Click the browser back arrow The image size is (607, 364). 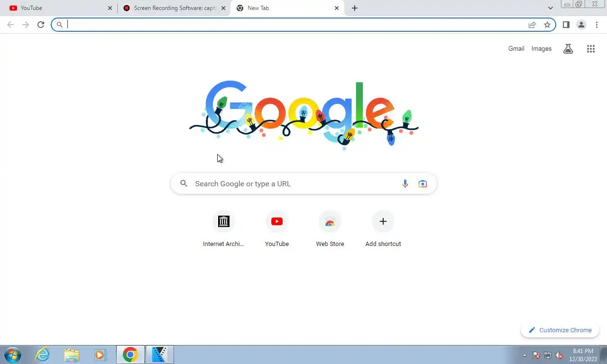point(10,25)
